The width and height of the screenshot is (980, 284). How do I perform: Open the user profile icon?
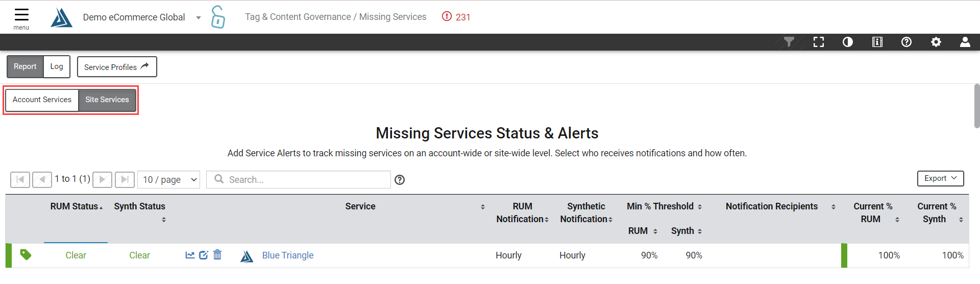click(965, 42)
